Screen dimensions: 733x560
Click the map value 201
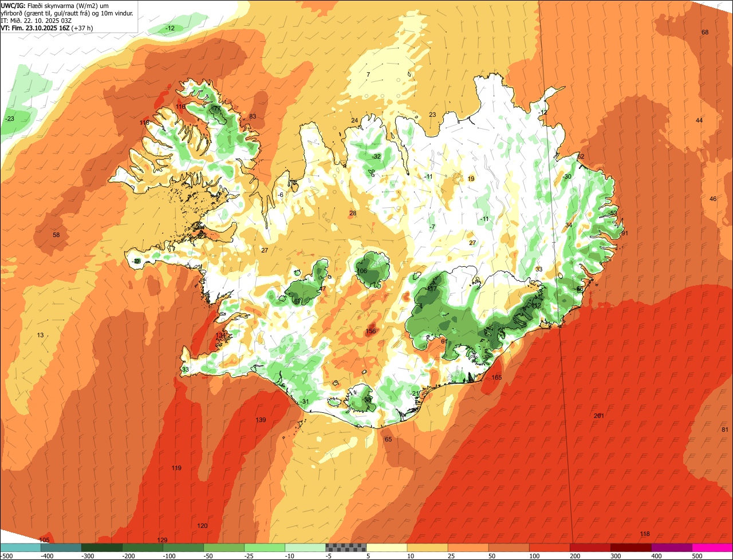pyautogui.click(x=599, y=416)
